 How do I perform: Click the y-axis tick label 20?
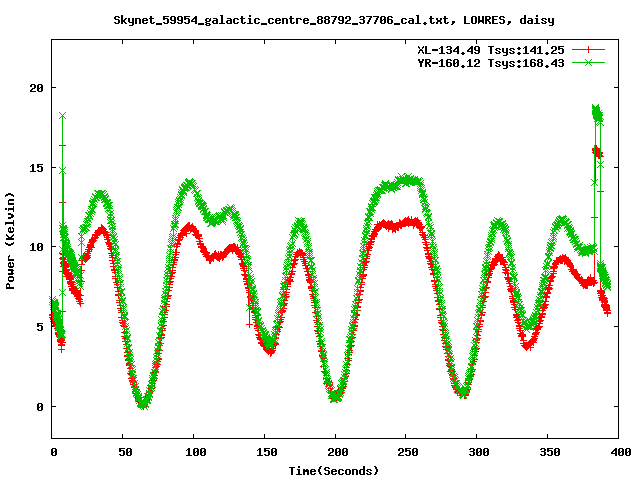click(x=36, y=88)
